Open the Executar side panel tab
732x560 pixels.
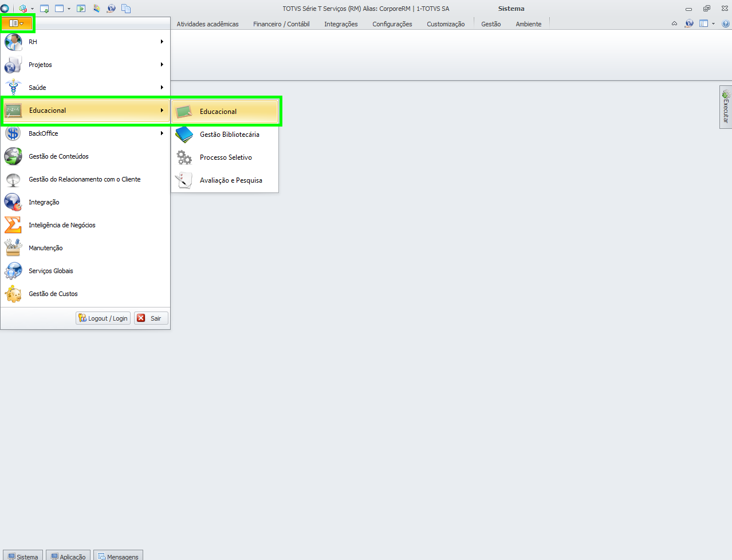[x=726, y=107]
